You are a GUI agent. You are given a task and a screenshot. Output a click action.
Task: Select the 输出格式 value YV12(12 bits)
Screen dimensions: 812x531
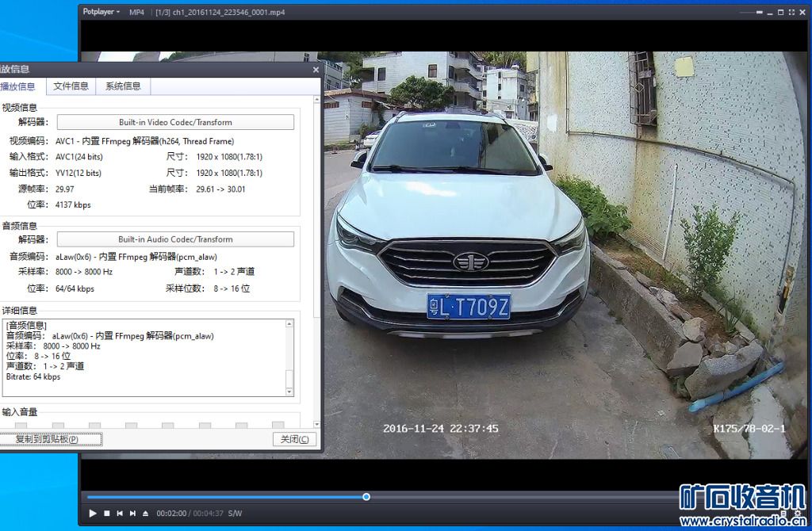click(x=79, y=173)
